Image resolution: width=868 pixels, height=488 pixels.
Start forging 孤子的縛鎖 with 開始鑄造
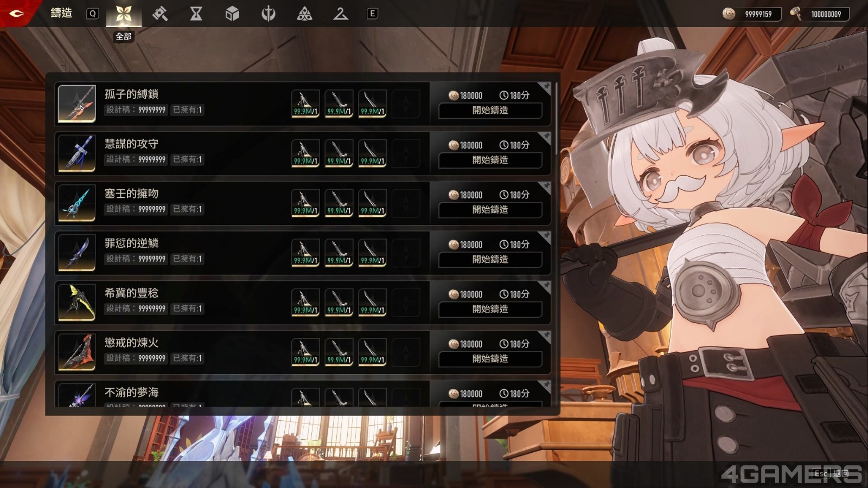[490, 110]
